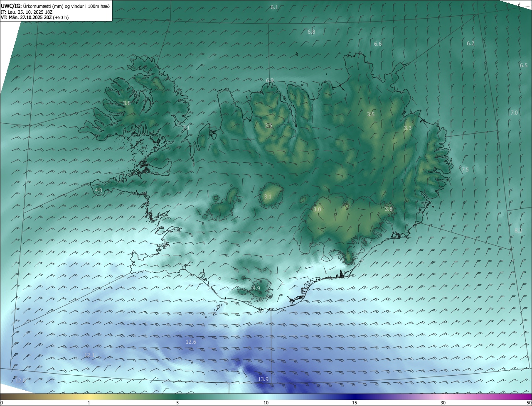The image size is (532, 406).
Task: Click the 6.1 value label
Action: [274, 7]
